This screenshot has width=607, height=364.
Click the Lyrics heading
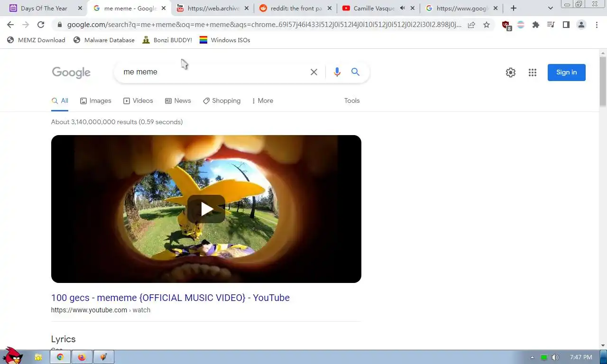(63, 339)
